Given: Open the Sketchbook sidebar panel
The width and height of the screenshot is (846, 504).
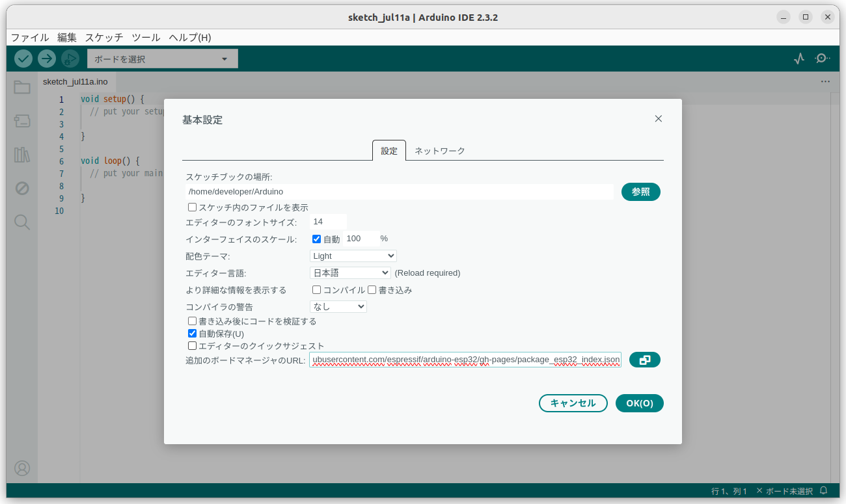Looking at the screenshot, I should (x=21, y=87).
